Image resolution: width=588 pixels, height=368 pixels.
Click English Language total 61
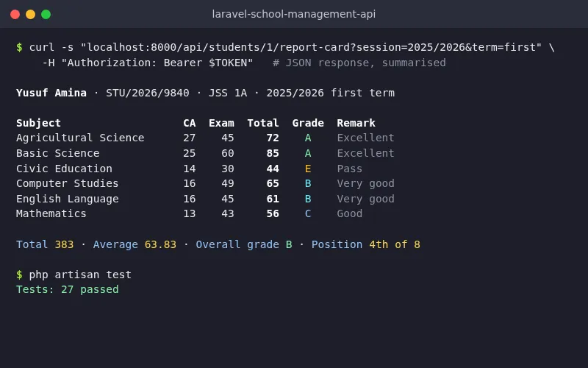(273, 199)
